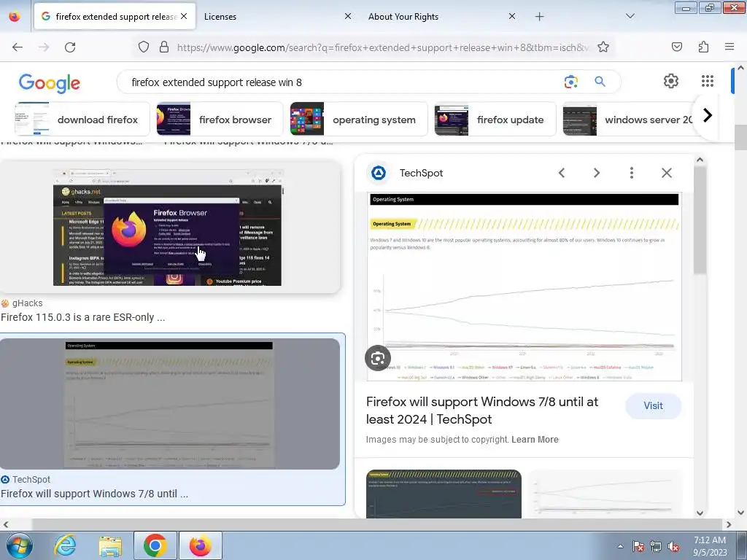This screenshot has width=747, height=560.
Task: Show next image in TechSpot panel
Action: click(597, 173)
